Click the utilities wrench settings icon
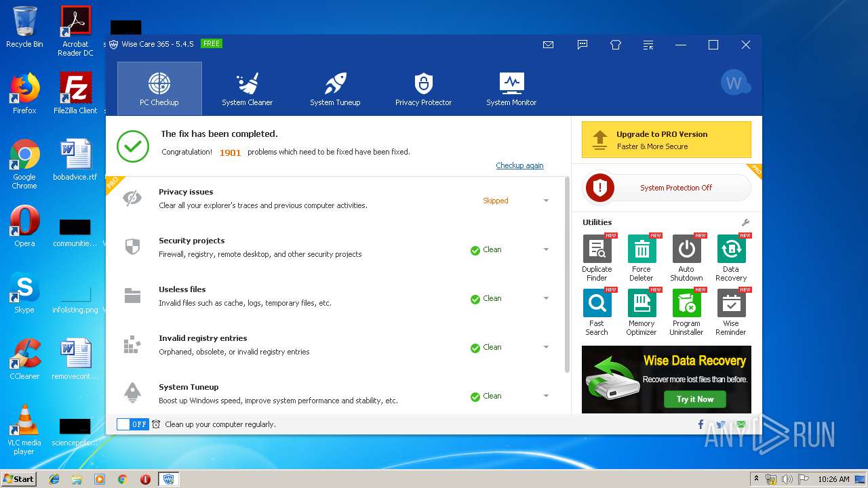 (745, 222)
